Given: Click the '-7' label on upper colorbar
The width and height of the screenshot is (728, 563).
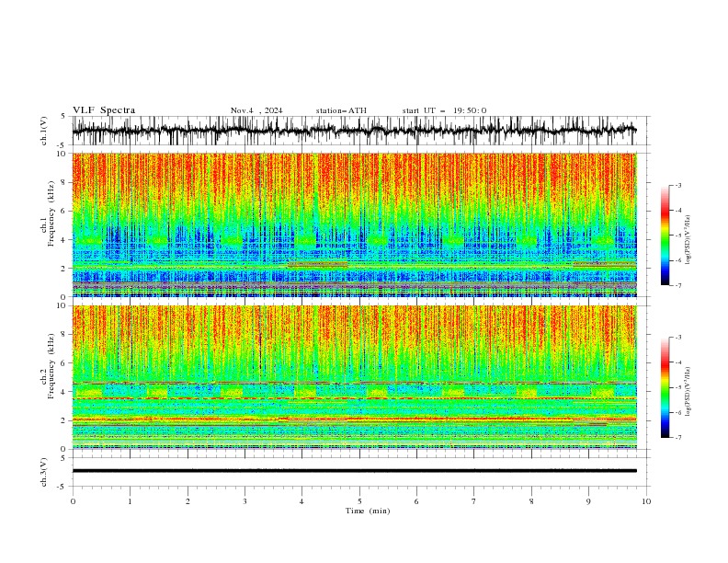Looking at the screenshot, I should (x=677, y=285).
